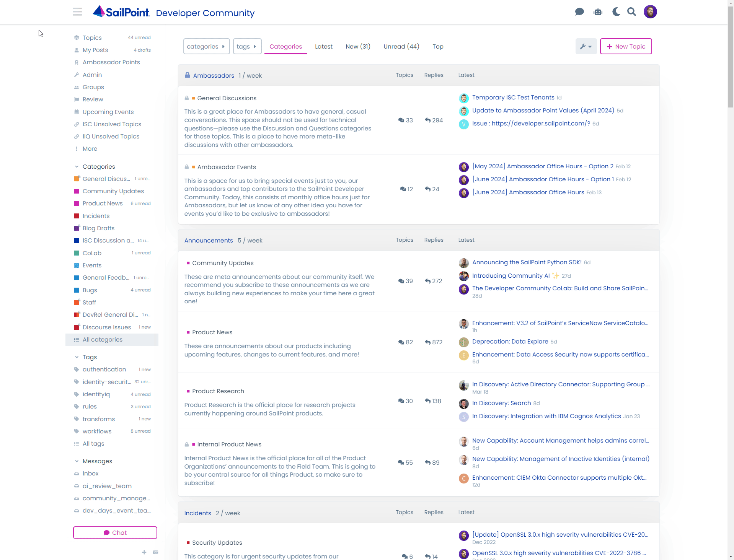Open ISC Unsolved Topics sidebar link
The width and height of the screenshot is (734, 560).
112,124
